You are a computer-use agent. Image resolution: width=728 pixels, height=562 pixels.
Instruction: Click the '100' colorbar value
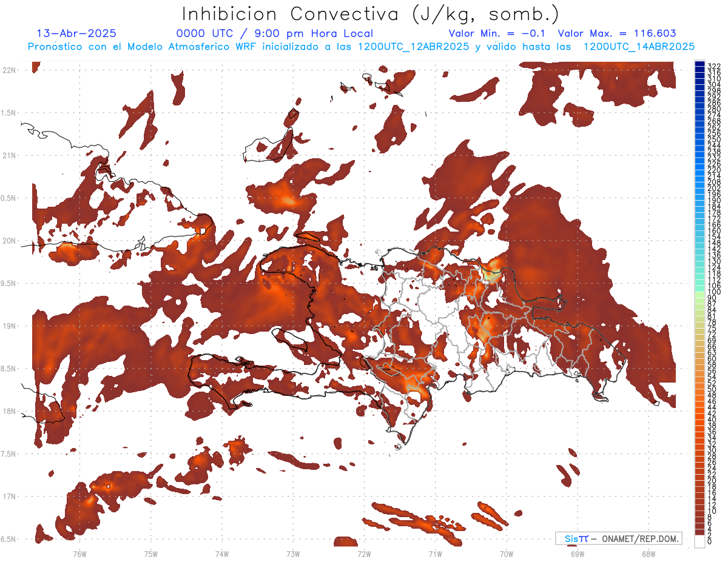713,292
